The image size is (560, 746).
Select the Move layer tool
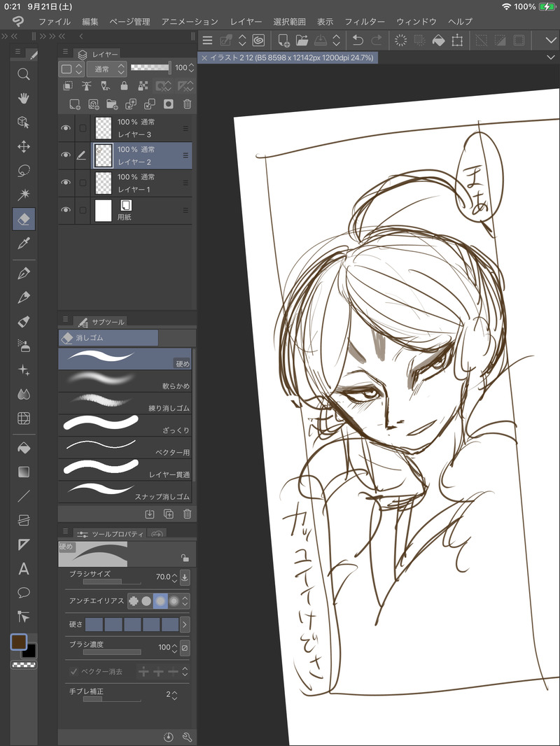pyautogui.click(x=23, y=146)
